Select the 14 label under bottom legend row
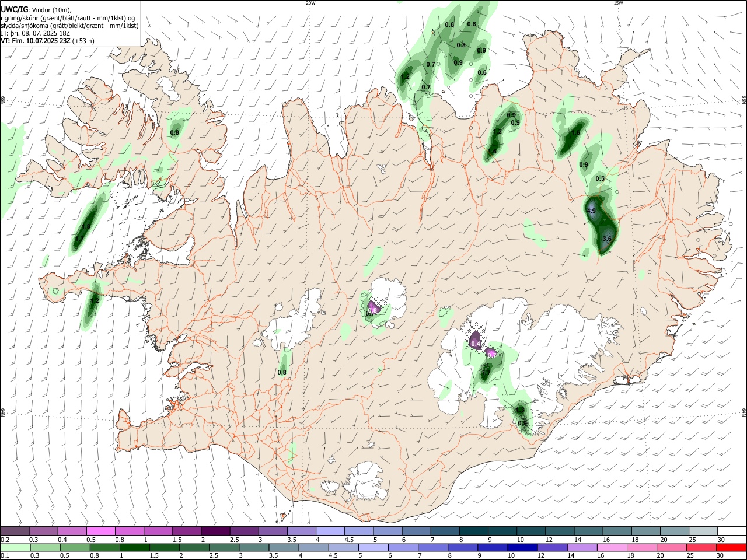Viewport: 747px width, 560px height. (x=571, y=556)
